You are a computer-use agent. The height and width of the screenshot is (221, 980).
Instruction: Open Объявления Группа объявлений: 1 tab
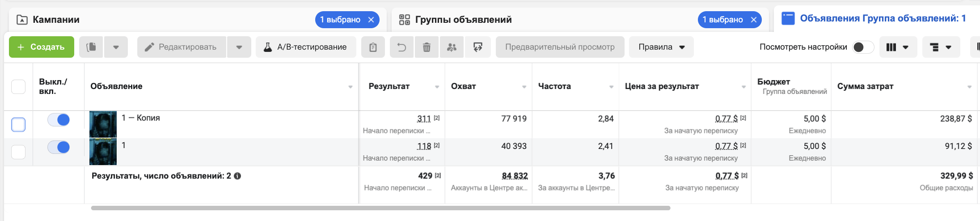click(877, 18)
